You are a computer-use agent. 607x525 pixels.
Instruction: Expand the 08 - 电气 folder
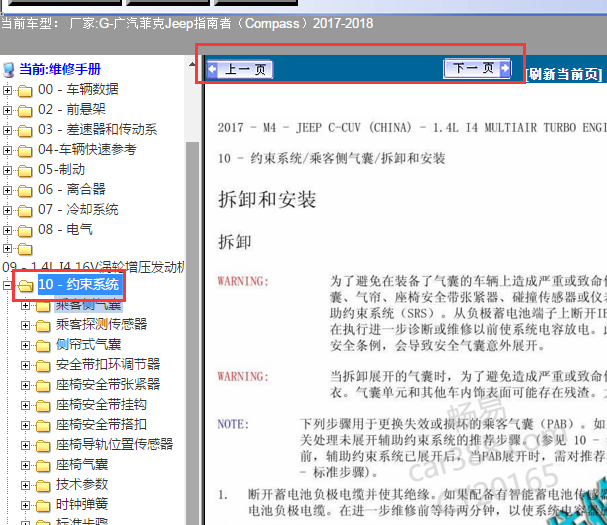point(7,230)
